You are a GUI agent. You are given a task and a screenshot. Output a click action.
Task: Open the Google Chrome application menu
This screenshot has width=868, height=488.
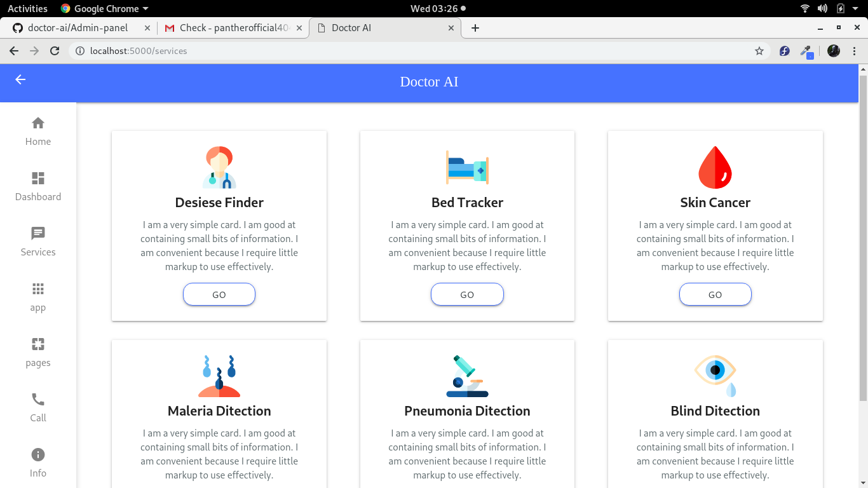pyautogui.click(x=105, y=8)
